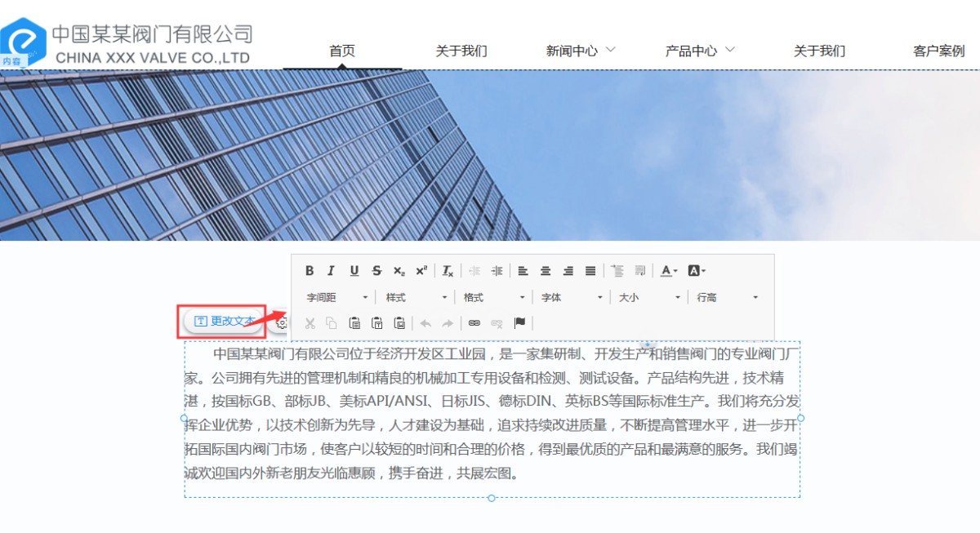
Task: Click inside the company description paragraph
Action: (492, 414)
